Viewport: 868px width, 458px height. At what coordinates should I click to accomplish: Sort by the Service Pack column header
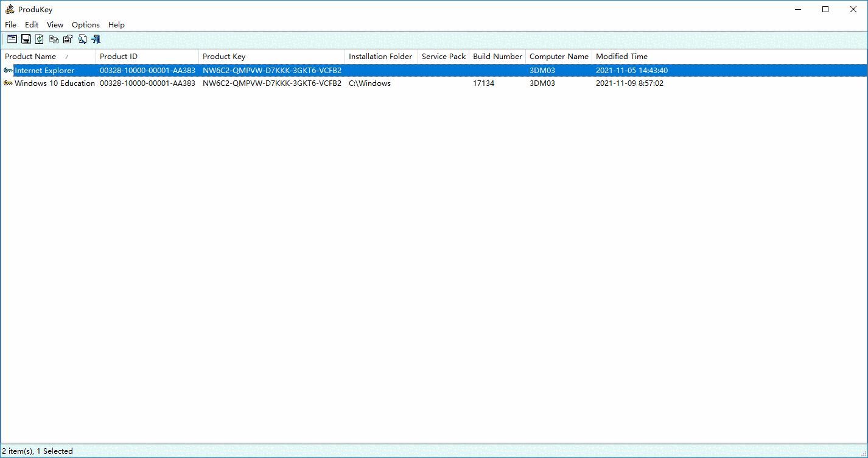point(444,57)
